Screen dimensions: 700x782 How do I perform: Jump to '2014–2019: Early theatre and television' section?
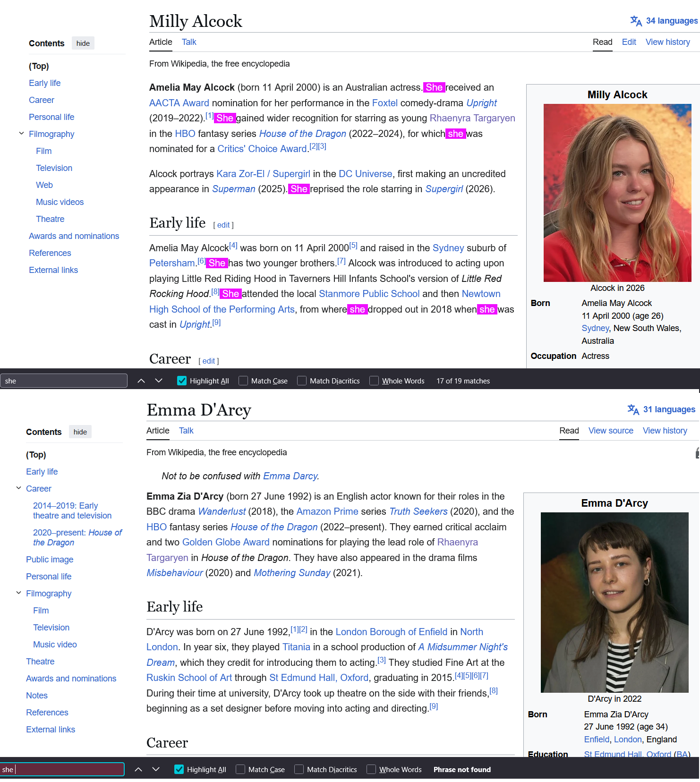[x=72, y=510]
